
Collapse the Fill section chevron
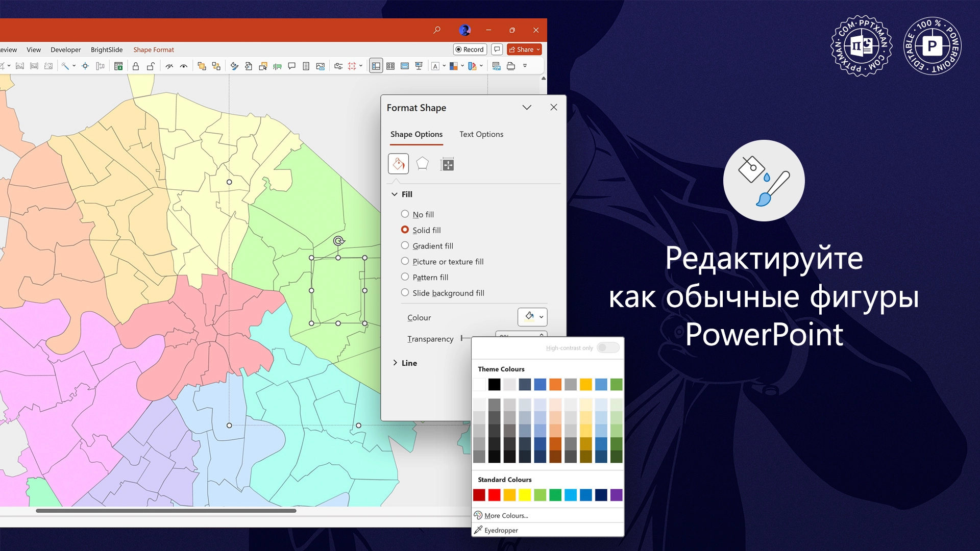[395, 194]
